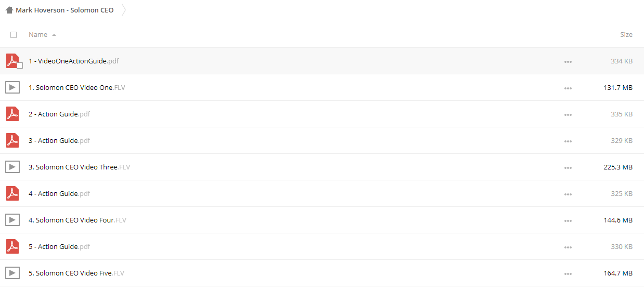Click PDF icon of 3 - Action Guide
Viewport: 644px width, 289px height.
12,140
